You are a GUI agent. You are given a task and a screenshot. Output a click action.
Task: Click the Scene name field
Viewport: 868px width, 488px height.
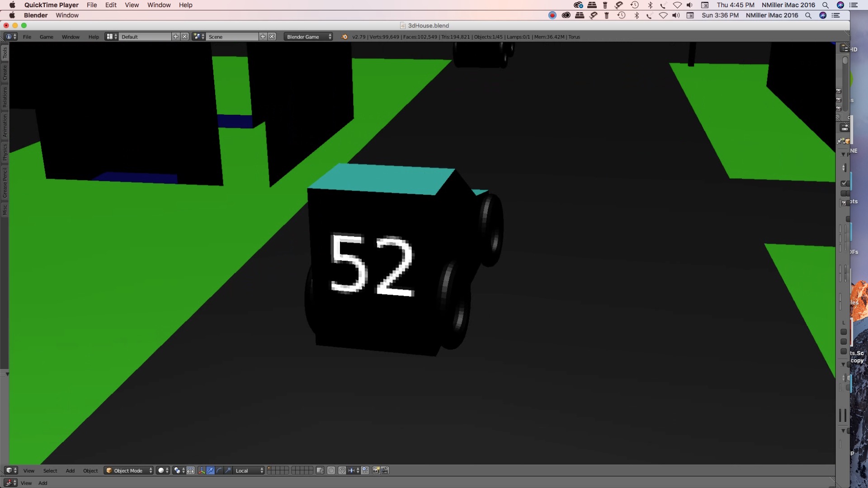pyautogui.click(x=232, y=37)
